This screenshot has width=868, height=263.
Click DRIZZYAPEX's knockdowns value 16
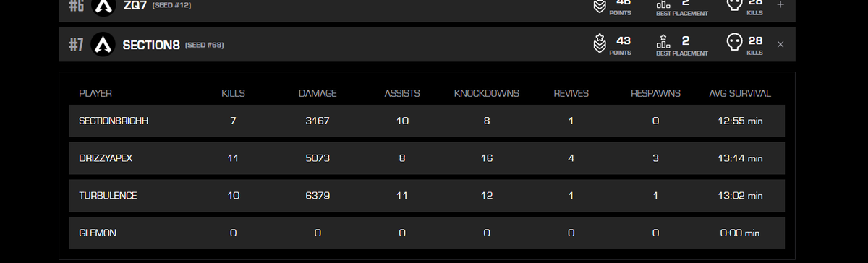coord(487,158)
